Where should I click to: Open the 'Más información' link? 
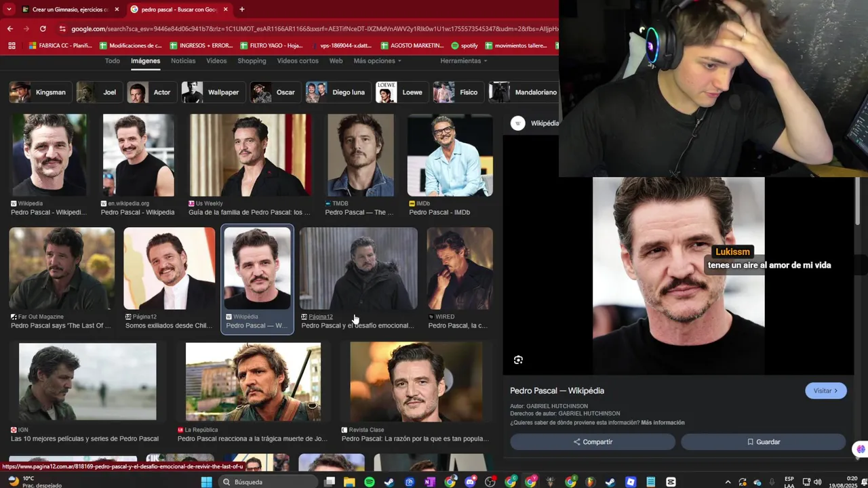(x=663, y=422)
